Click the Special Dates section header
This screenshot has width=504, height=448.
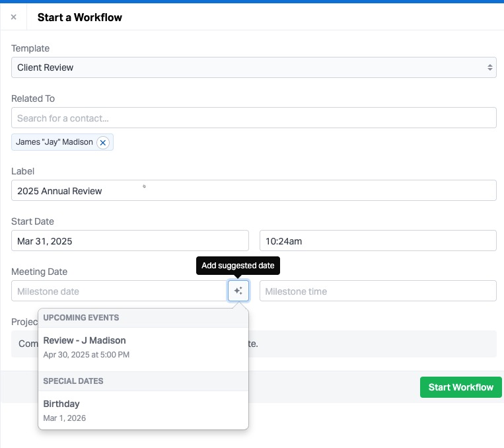tap(73, 381)
